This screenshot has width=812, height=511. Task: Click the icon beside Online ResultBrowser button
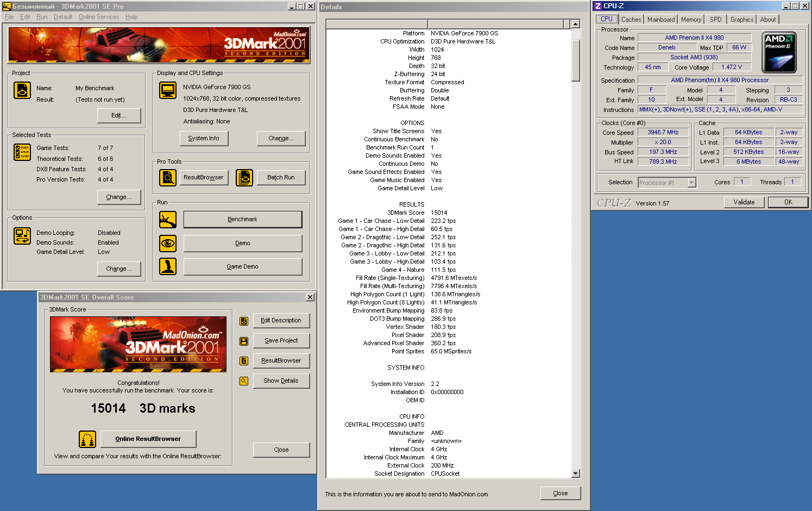pyautogui.click(x=87, y=439)
